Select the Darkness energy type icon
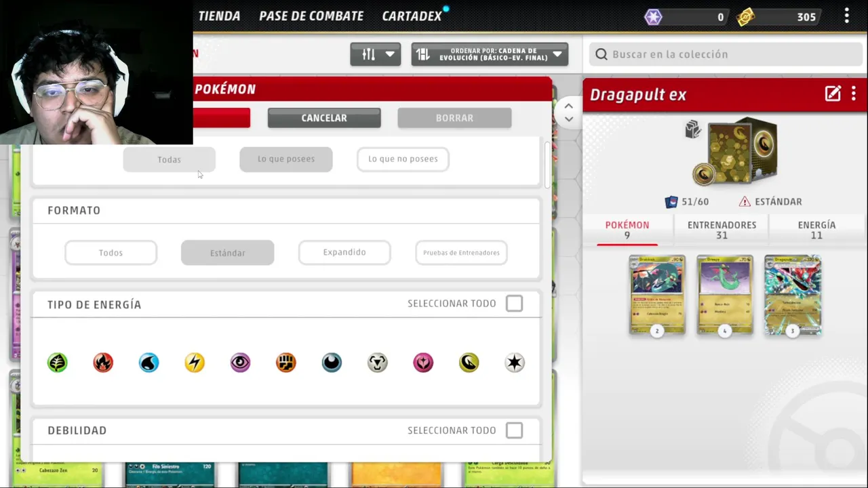 [332, 363]
